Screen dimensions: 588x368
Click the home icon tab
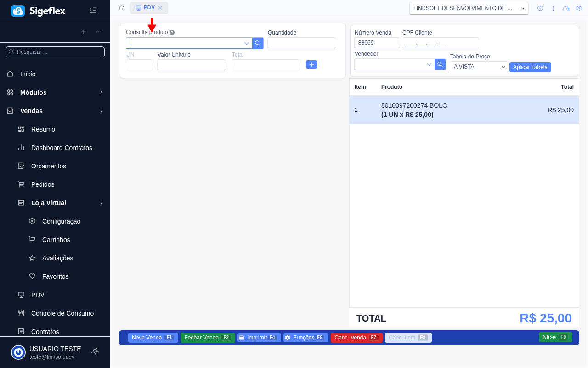coord(122,8)
